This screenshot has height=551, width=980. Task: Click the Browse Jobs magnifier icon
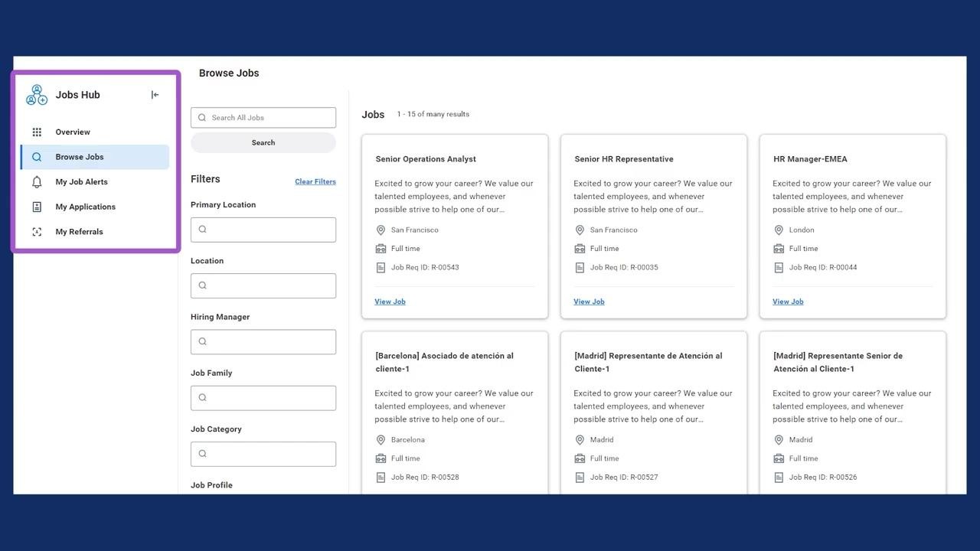37,157
